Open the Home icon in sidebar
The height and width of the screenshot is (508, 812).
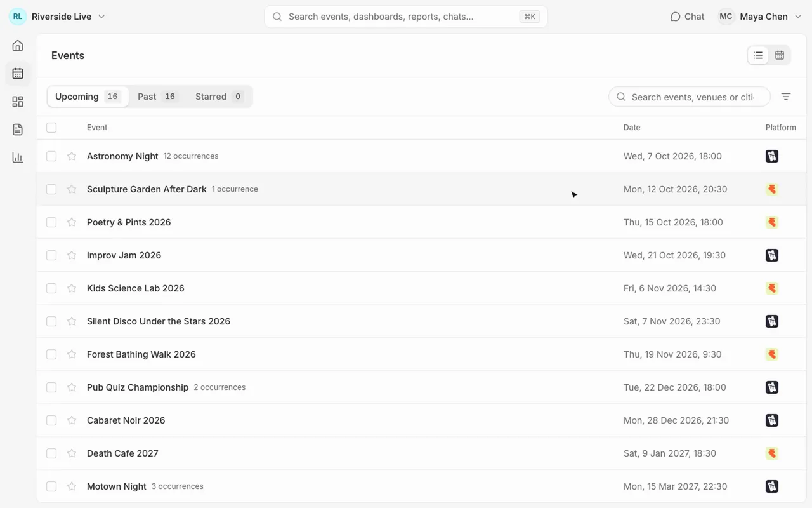point(18,46)
